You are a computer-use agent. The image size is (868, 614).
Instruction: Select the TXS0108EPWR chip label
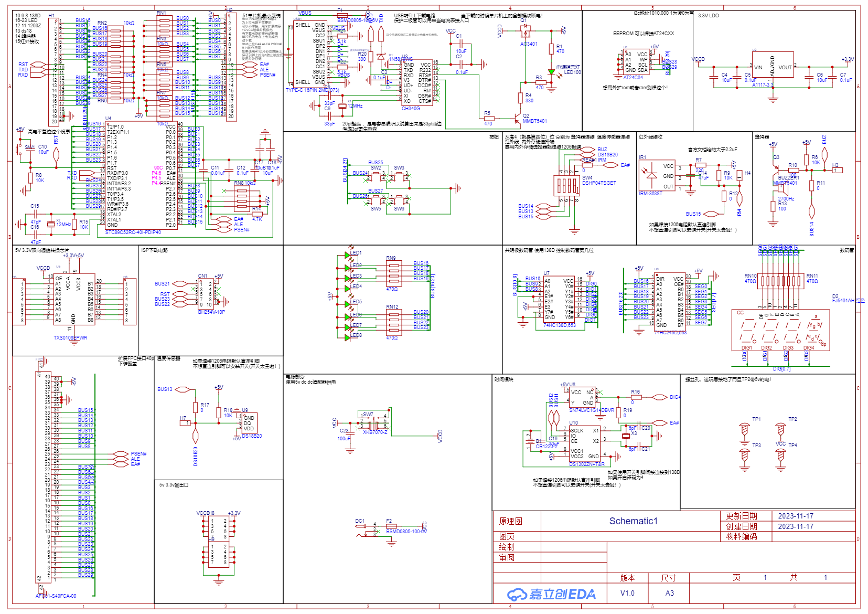(x=70, y=338)
